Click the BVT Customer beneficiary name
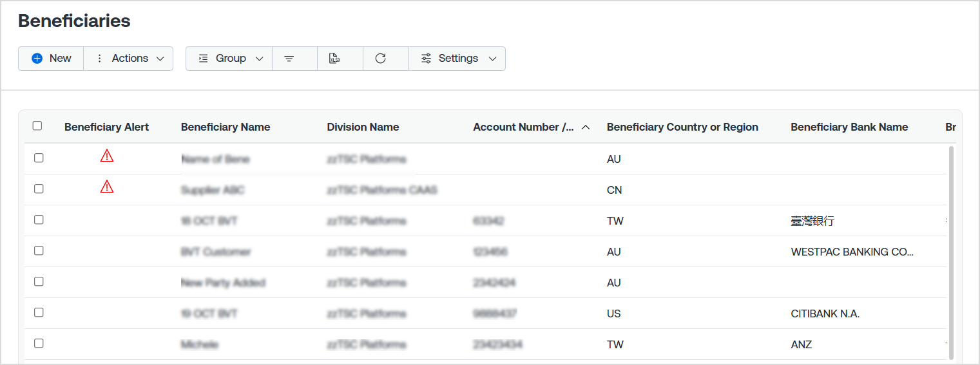The width and height of the screenshot is (980, 365). pos(216,252)
